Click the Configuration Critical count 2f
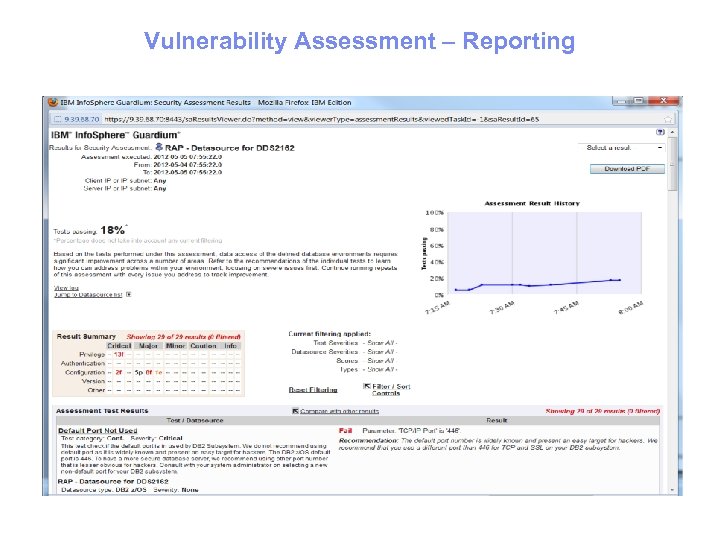This screenshot has height=540, width=720. pyautogui.click(x=119, y=372)
